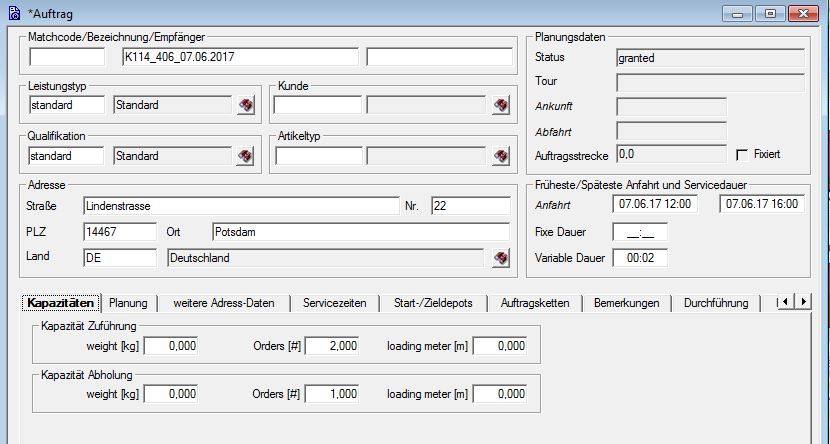Viewport: 830px width, 444px height.
Task: Switch to the Planung tab
Action: tap(128, 303)
